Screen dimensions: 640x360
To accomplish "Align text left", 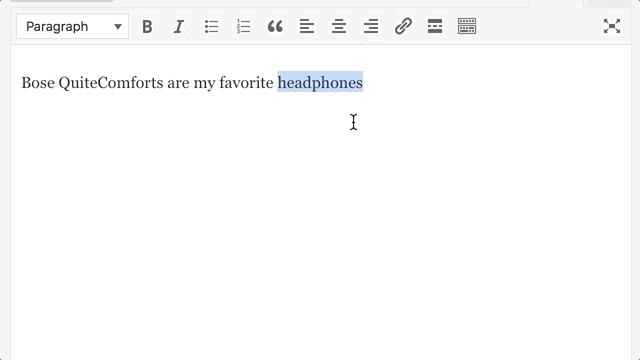I will (307, 27).
